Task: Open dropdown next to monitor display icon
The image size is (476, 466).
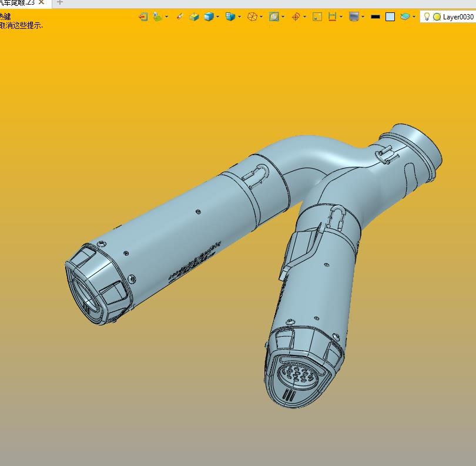Action: [x=363, y=17]
